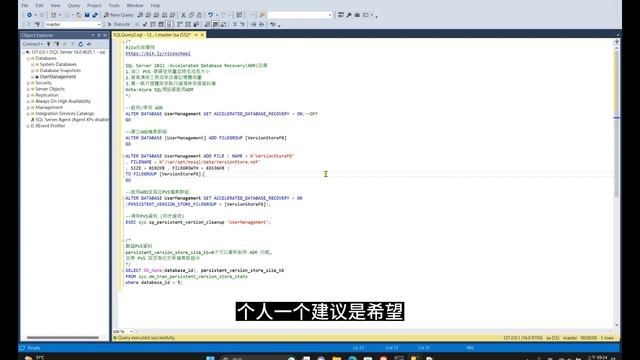This screenshot has height=360, width=640.
Task: Click Object Explorer horizontal scrollbar
Action: 63,338
